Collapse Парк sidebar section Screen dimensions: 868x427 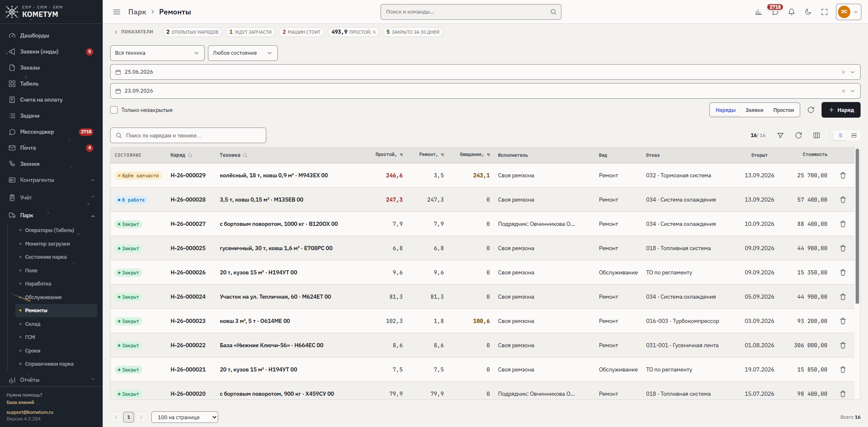51,215
